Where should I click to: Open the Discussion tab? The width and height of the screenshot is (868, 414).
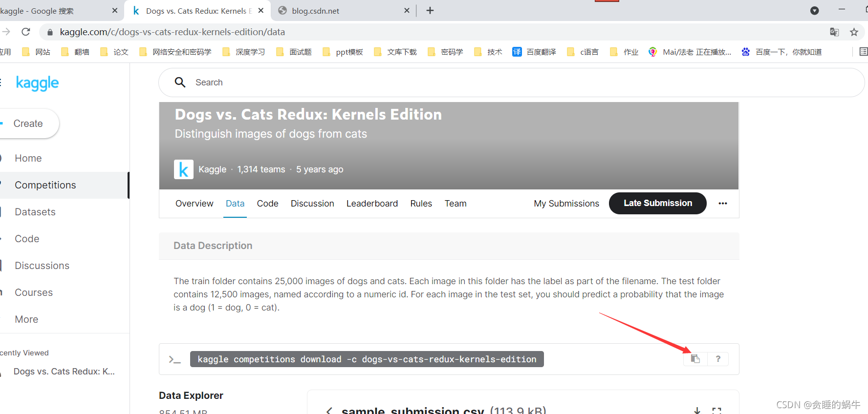tap(312, 204)
